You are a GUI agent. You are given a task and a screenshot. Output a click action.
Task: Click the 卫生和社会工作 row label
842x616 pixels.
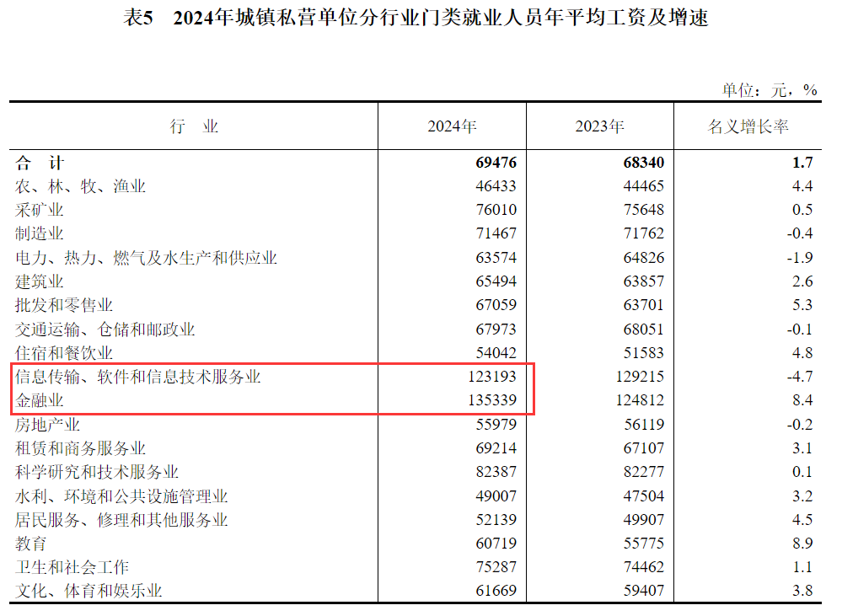(72, 567)
